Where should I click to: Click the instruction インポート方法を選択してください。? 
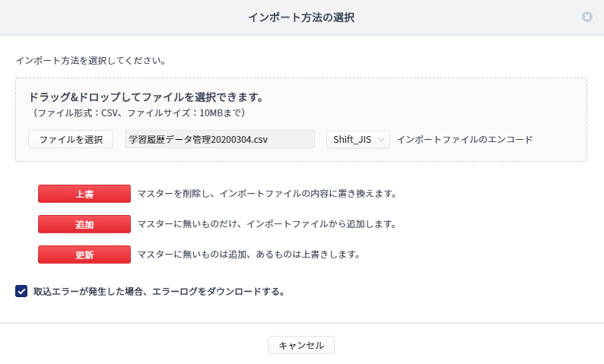pyautogui.click(x=91, y=60)
